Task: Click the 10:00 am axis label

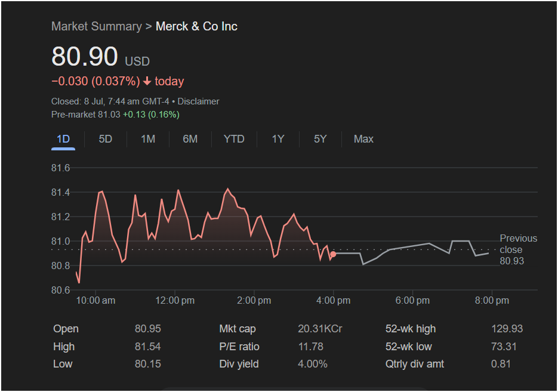Action: pos(95,301)
